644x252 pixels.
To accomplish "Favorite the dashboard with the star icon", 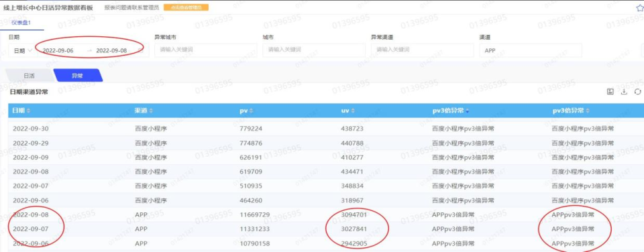I will tap(640, 7).
